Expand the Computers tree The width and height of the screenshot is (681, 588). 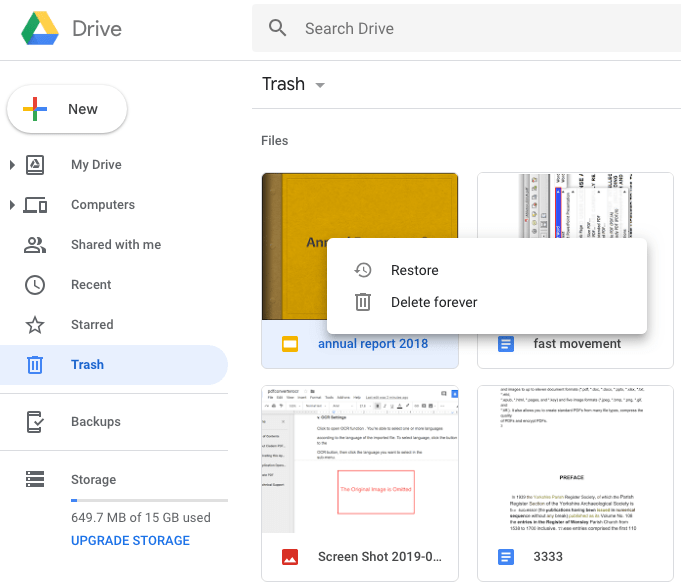point(12,205)
